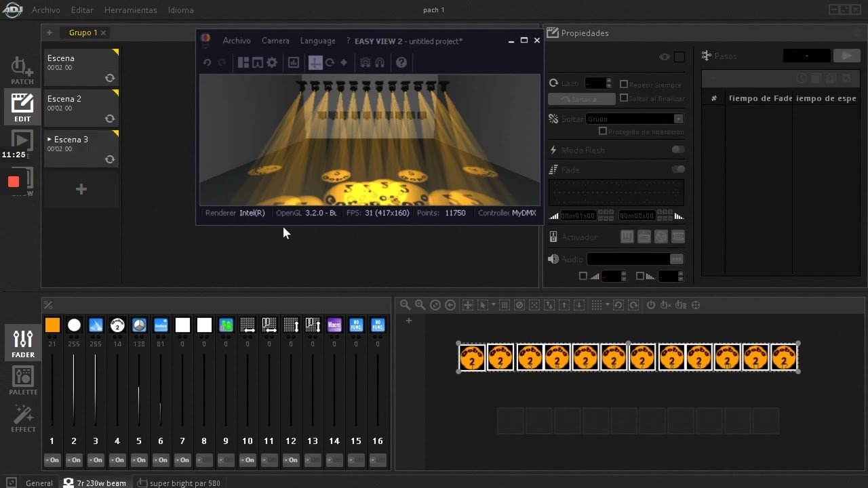Click the General tab in status bar
Viewport: 868px width, 488px height.
point(39,483)
